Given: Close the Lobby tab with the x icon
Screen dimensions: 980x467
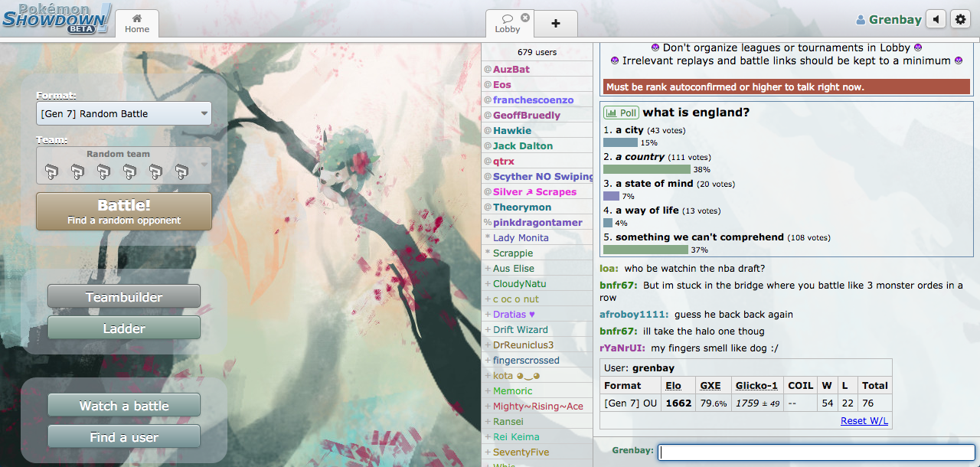Looking at the screenshot, I should (525, 18).
